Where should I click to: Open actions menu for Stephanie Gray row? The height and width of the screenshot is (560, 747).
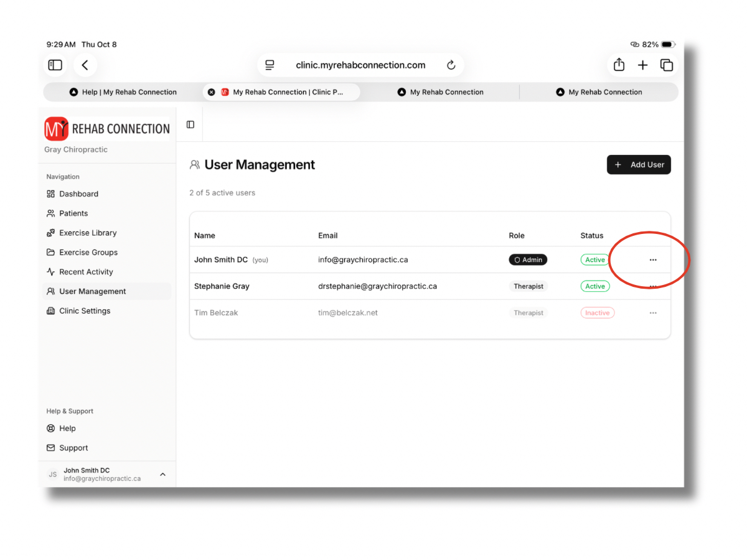(x=653, y=286)
